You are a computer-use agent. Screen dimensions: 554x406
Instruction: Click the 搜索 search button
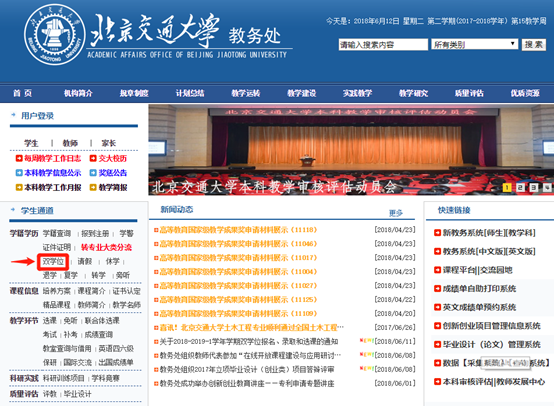pos(534,45)
